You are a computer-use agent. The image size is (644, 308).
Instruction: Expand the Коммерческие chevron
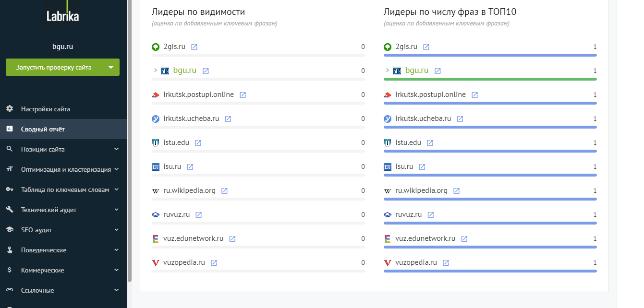click(116, 270)
